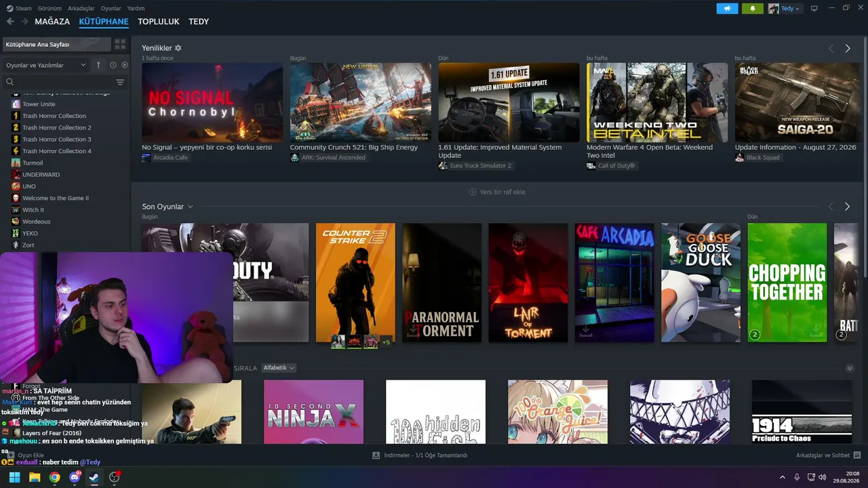Show hidden tray icons chevron in taskbar

coord(781,477)
